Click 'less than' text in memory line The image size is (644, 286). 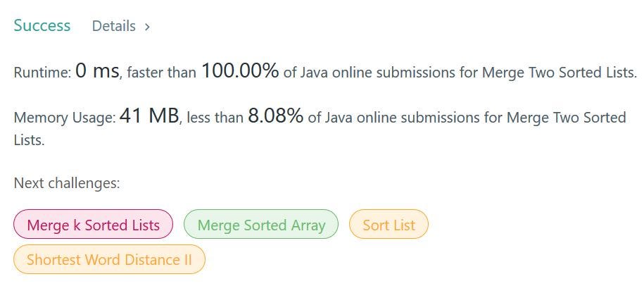(x=215, y=118)
